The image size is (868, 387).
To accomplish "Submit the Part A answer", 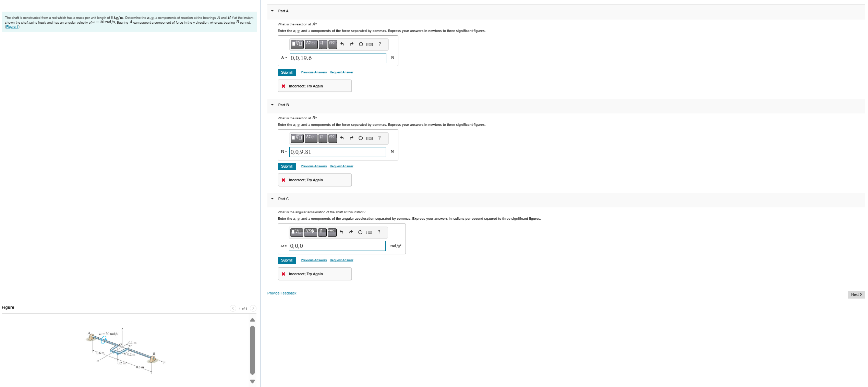I will (x=287, y=72).
